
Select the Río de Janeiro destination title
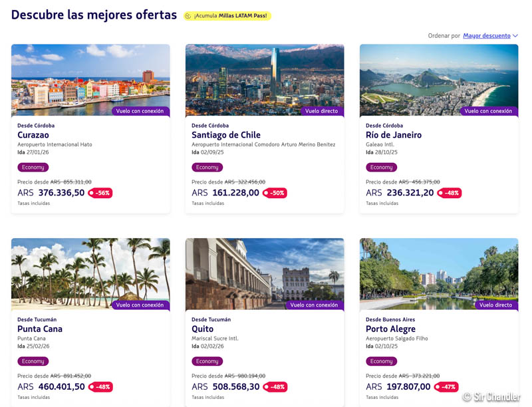pyautogui.click(x=394, y=135)
